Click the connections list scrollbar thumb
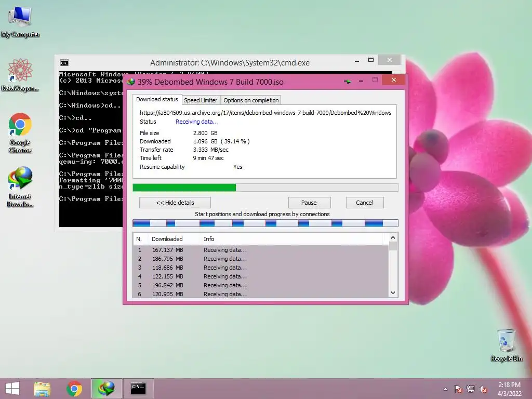The image size is (532, 399). 393,246
